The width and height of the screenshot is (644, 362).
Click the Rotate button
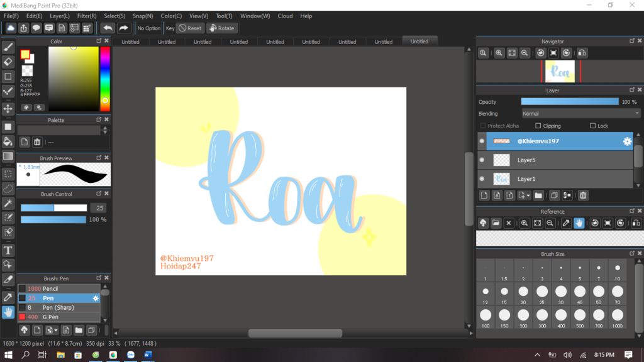221,28
